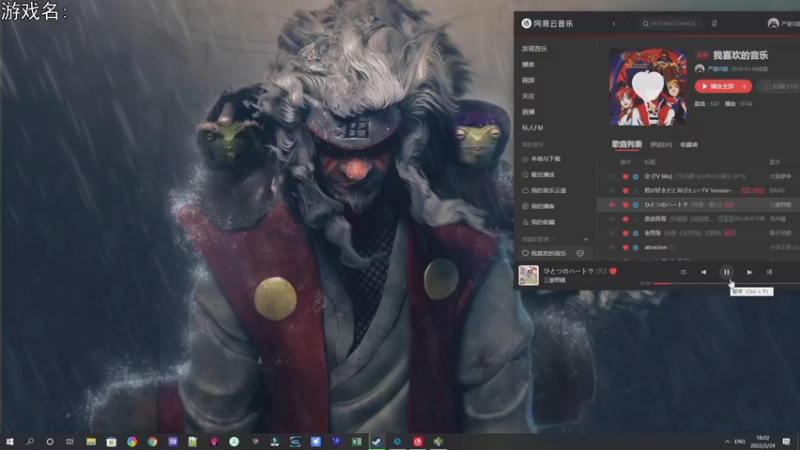The width and height of the screenshot is (800, 450).
Task: Open 播客 in the sidebar
Action: pyautogui.click(x=528, y=64)
